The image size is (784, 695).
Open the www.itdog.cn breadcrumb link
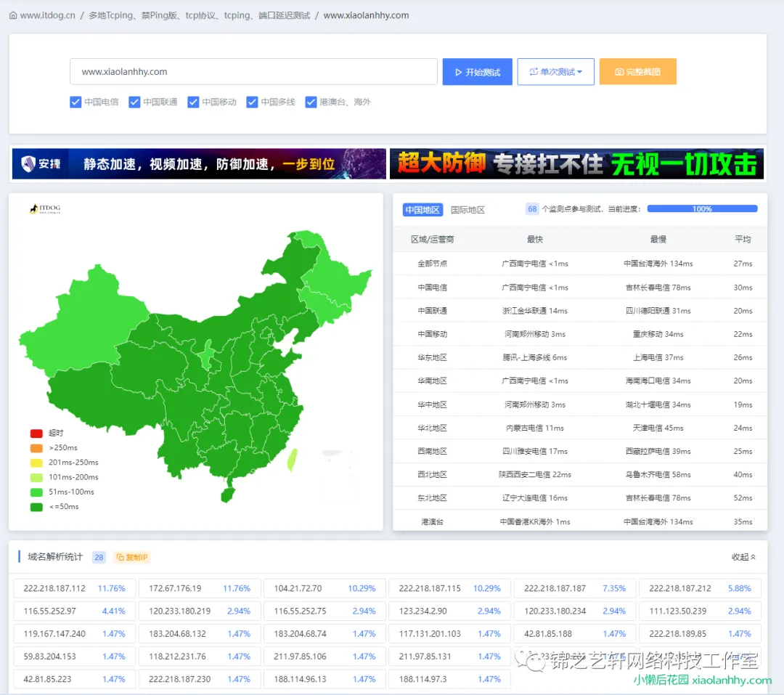point(47,15)
